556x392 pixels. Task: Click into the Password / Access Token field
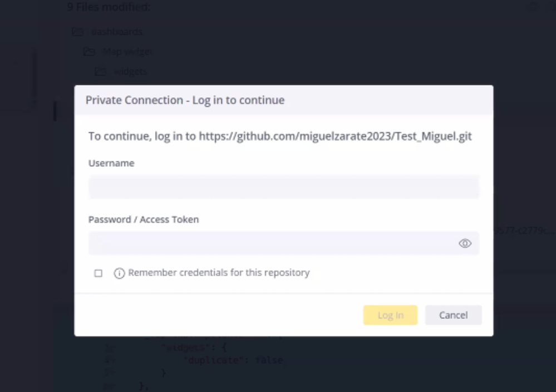(x=273, y=244)
